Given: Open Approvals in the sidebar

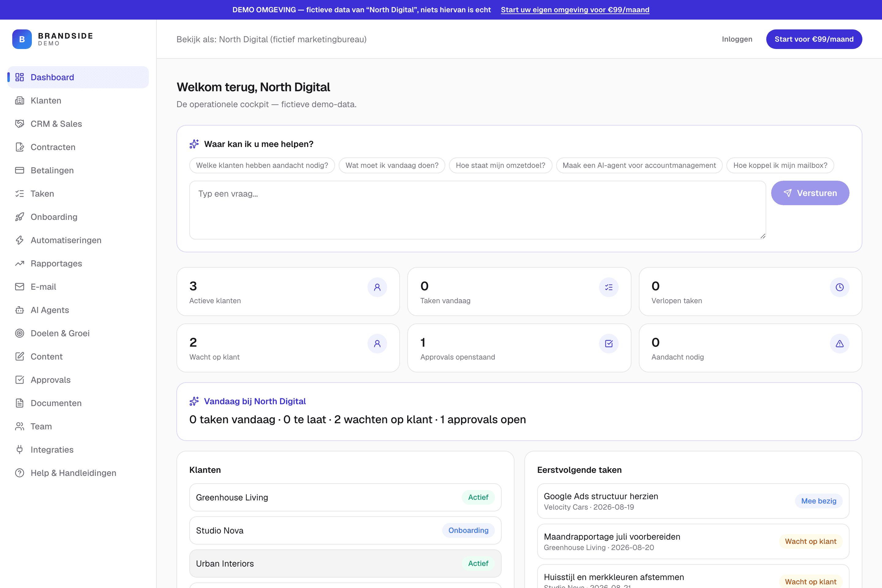Looking at the screenshot, I should tap(78, 379).
